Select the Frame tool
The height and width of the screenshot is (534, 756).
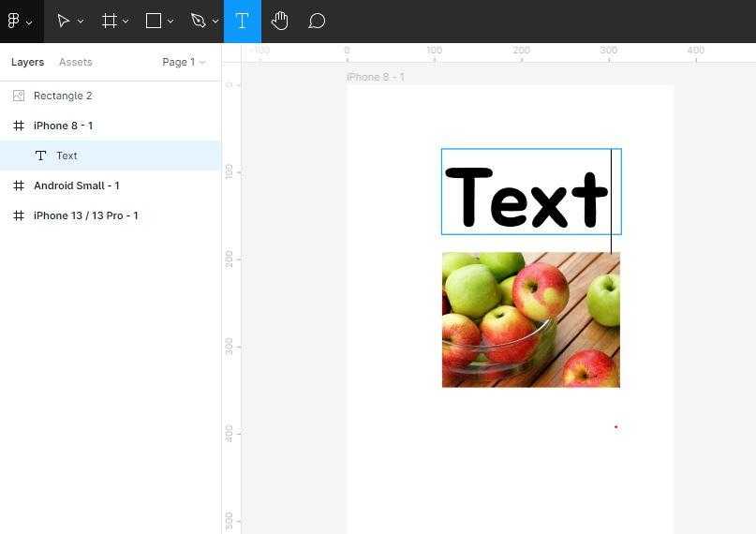110,21
